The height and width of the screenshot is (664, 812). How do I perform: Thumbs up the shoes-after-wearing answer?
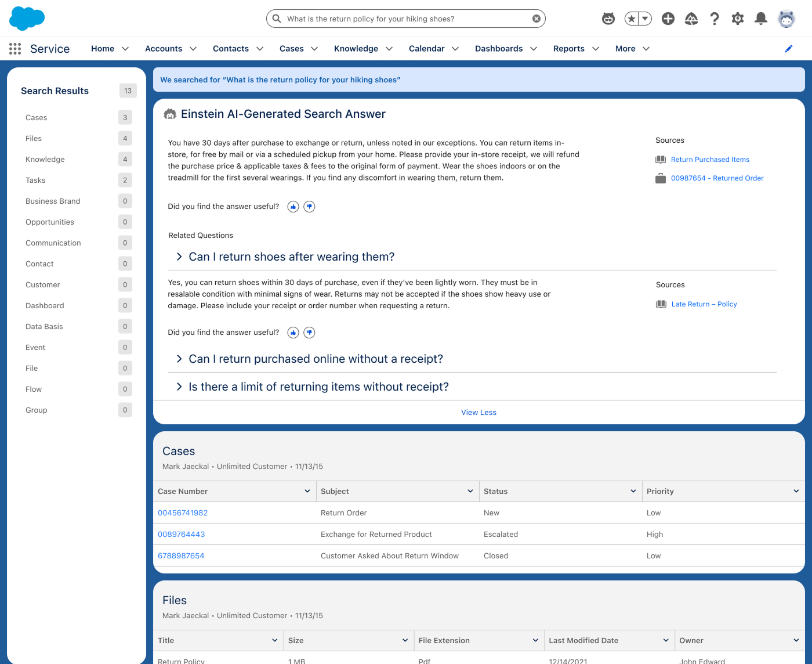point(293,333)
